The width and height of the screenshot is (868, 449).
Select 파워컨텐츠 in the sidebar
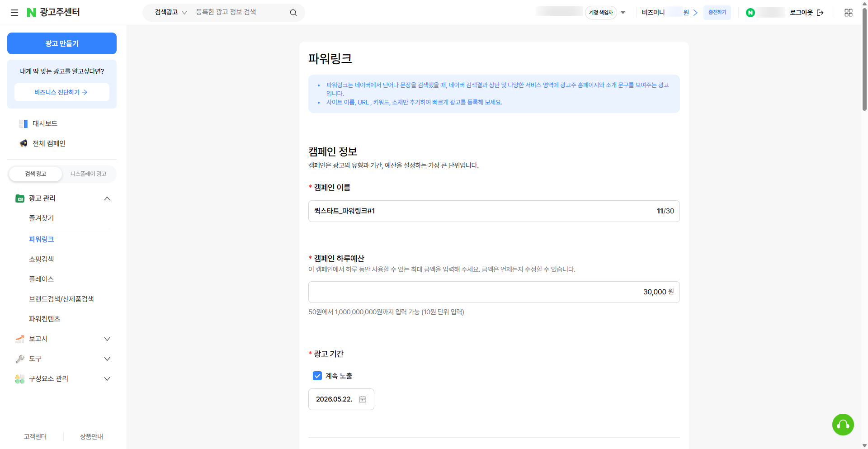click(45, 319)
